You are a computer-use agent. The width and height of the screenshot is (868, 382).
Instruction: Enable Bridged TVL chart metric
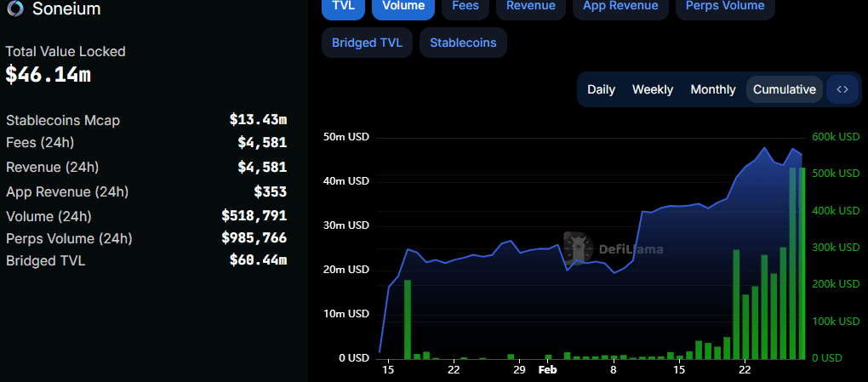367,43
